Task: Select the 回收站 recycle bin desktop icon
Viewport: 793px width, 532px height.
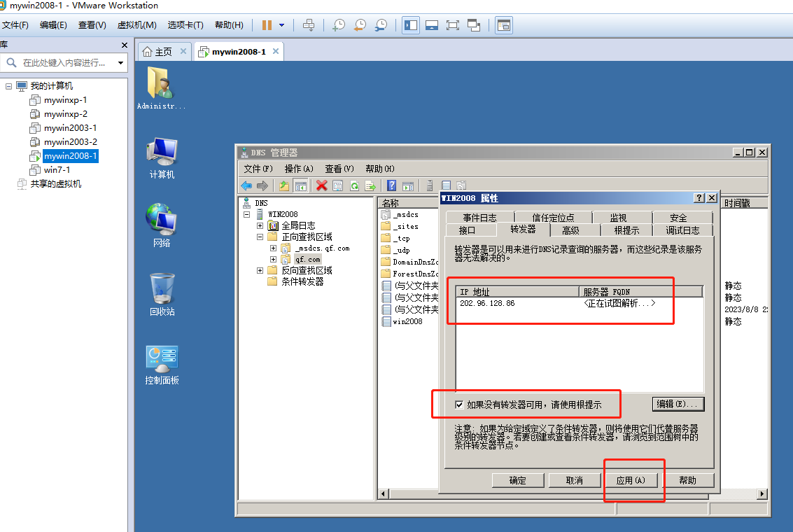Action: [162, 295]
